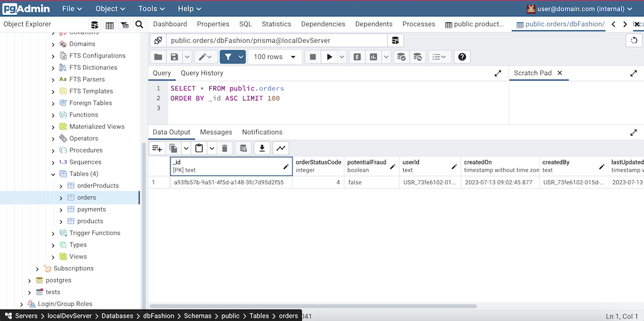Select the products table in tree

[x=90, y=221]
